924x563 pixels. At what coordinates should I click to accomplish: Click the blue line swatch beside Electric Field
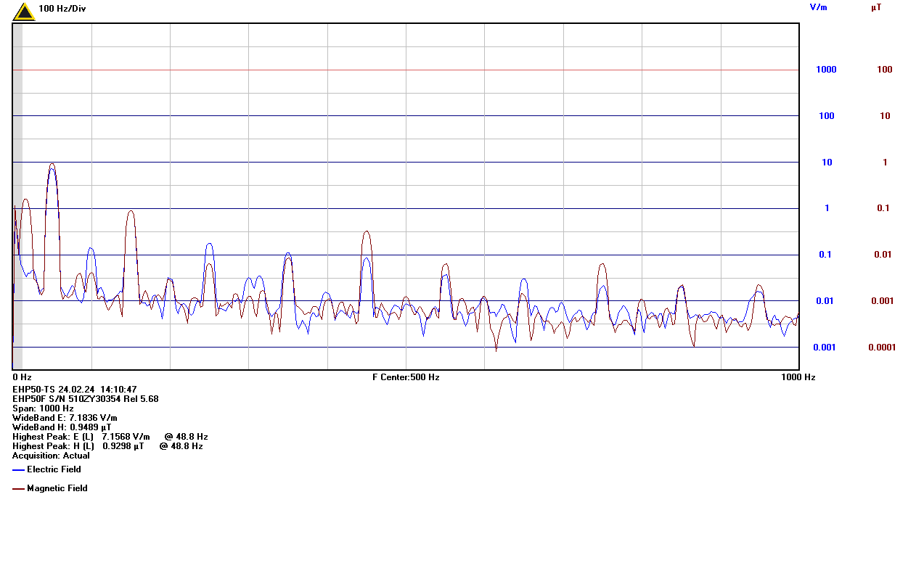(18, 470)
